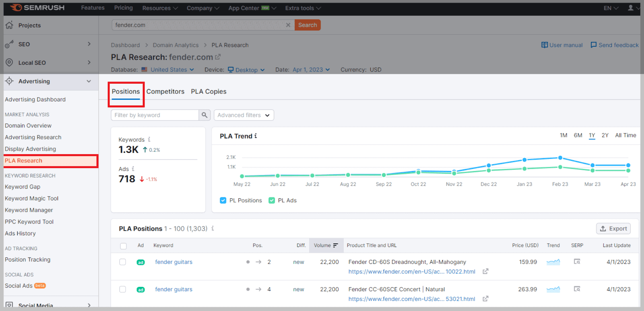This screenshot has width=644, height=311.
Task: Open Advanced filters dropdown
Action: tap(244, 115)
